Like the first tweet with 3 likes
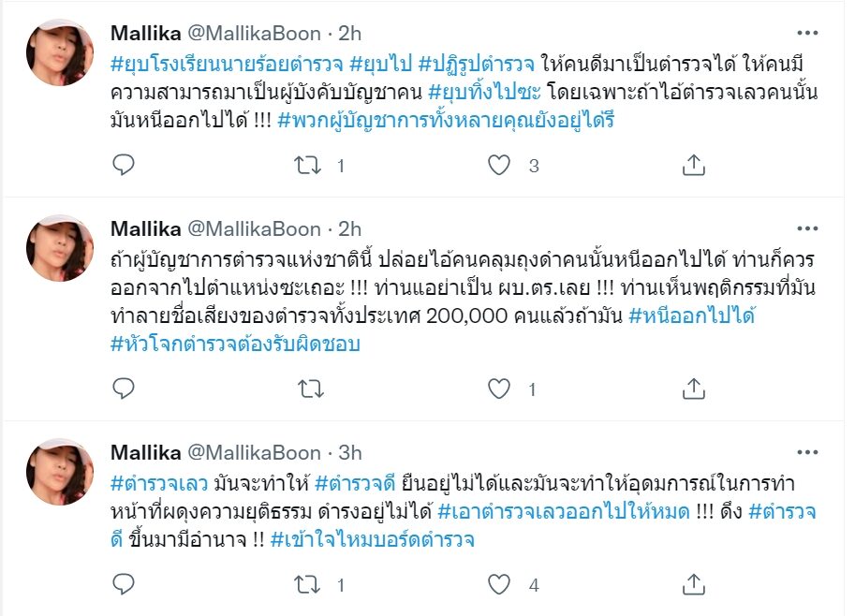The width and height of the screenshot is (855, 616). [500, 166]
